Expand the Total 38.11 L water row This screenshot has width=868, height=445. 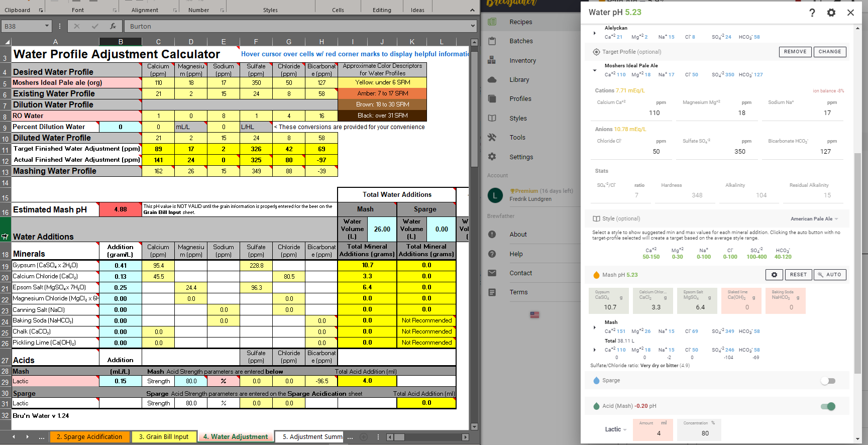595,350
